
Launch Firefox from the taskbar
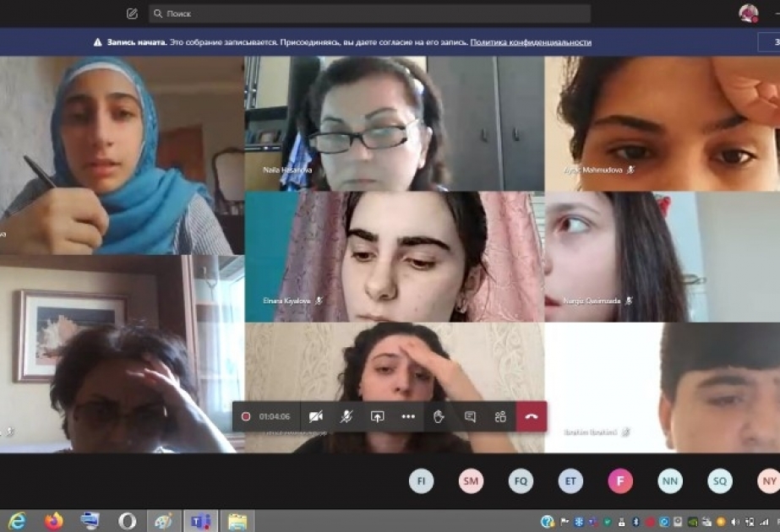tap(54, 521)
